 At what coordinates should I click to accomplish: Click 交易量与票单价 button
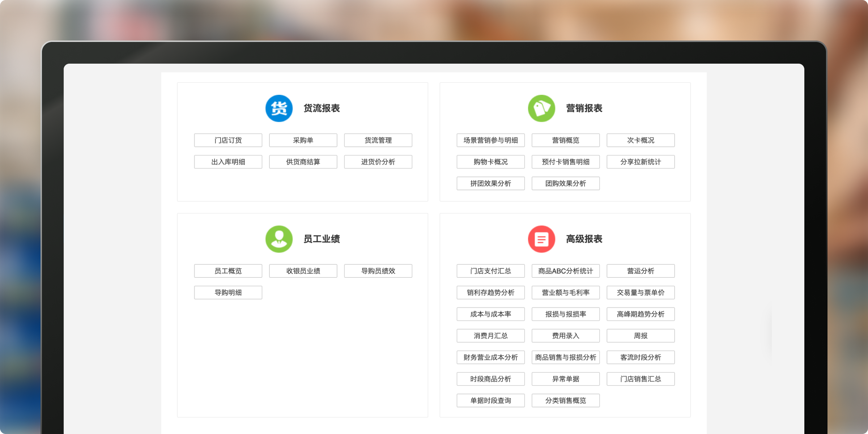[x=641, y=293]
